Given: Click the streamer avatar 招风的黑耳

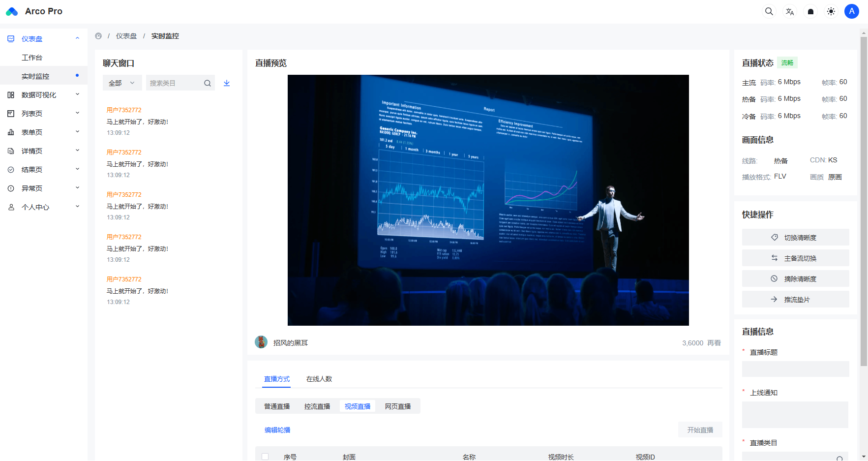Looking at the screenshot, I should click(261, 342).
